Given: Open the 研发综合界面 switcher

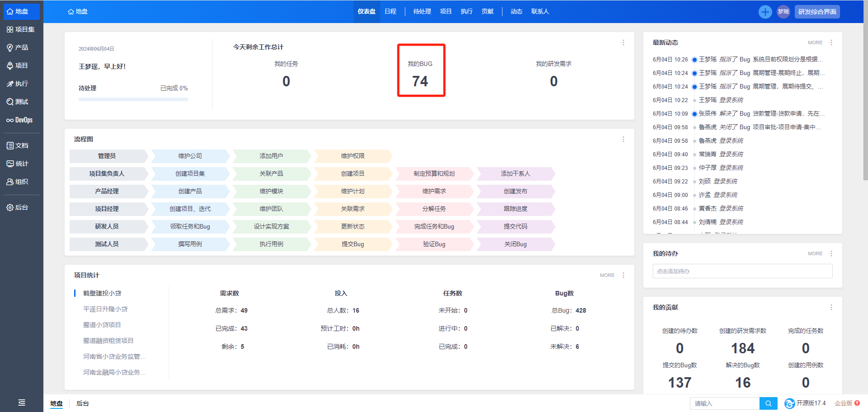Looking at the screenshot, I should [817, 12].
